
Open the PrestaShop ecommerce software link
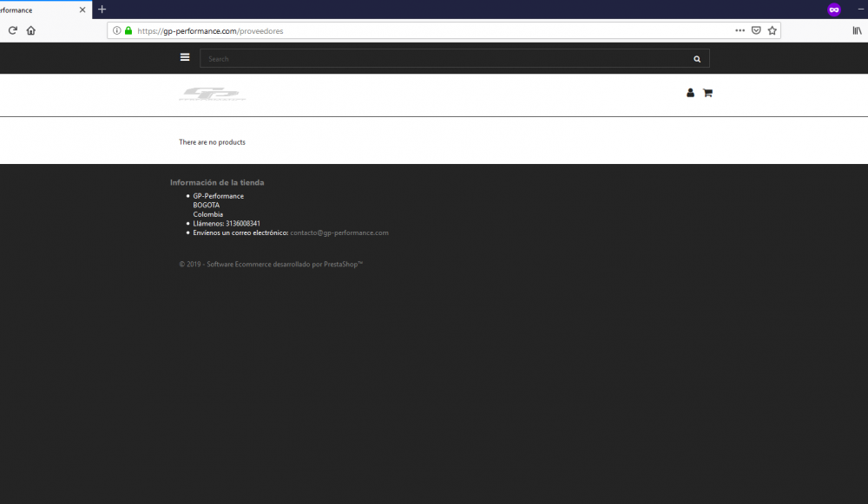click(271, 265)
